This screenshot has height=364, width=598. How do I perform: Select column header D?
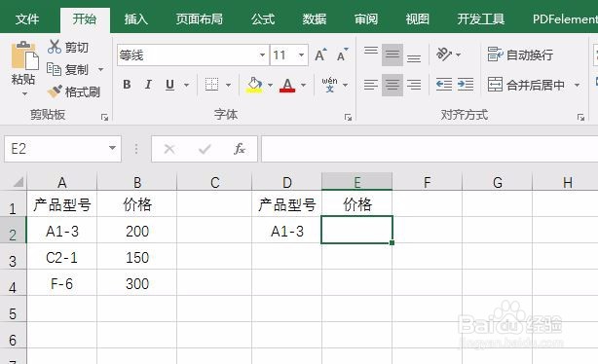pyautogui.click(x=286, y=182)
